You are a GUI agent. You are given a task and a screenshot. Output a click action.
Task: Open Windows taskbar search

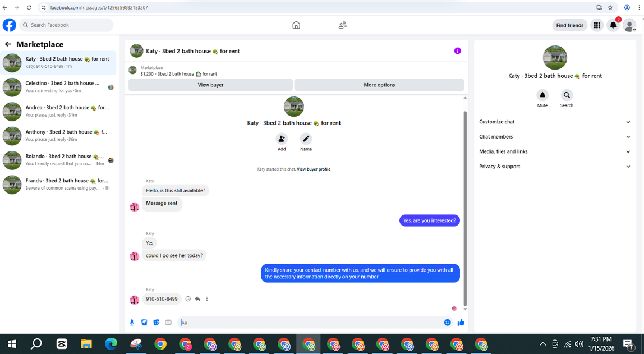point(36,344)
